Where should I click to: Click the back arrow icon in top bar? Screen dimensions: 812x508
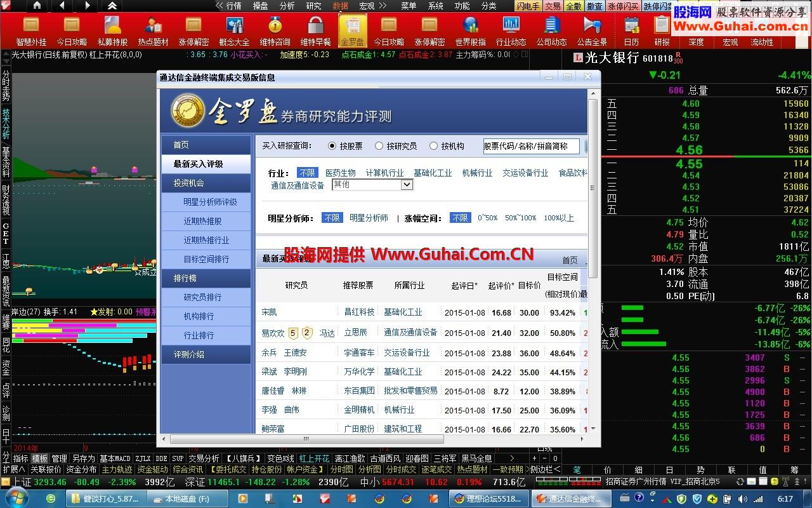62,6
